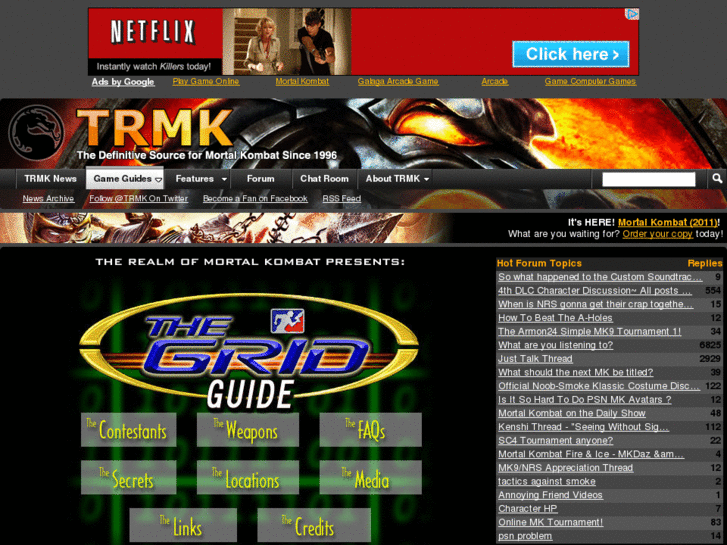Open 'MK9/NRS Appreciation Thread' topic
The height and width of the screenshot is (545, 727).
(x=565, y=468)
